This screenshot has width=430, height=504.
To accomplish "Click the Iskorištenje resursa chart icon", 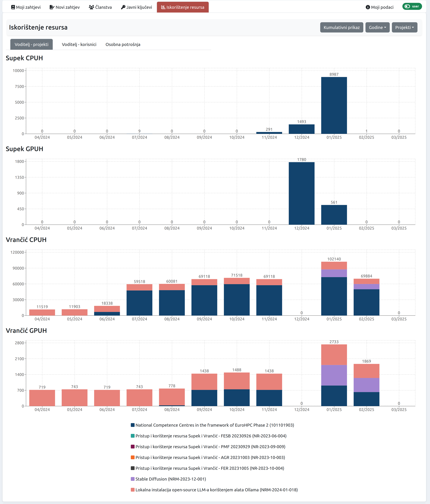I will tap(163, 7).
